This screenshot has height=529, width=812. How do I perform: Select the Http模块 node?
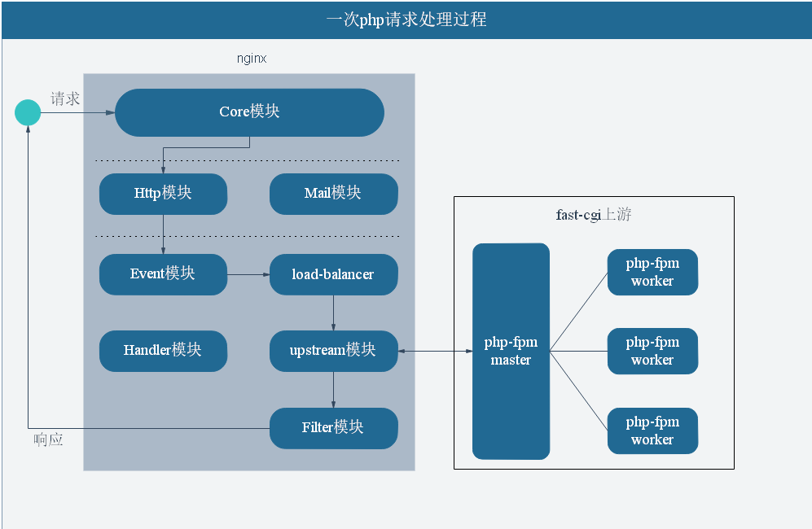click(163, 194)
